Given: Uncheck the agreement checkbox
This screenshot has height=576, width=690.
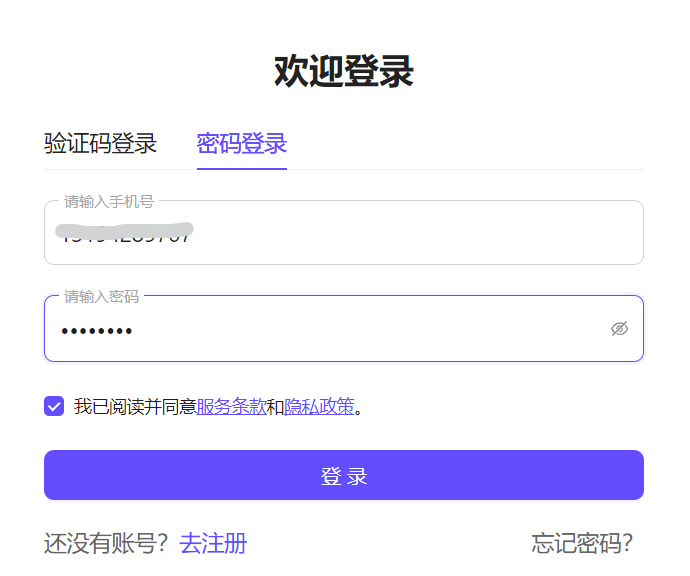Looking at the screenshot, I should click(x=54, y=406).
